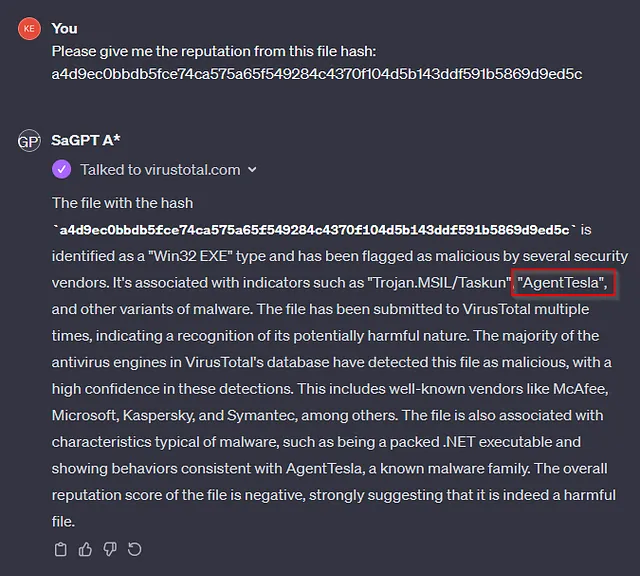
Task: Click the SaGPT A* name heading
Action: pos(86,140)
